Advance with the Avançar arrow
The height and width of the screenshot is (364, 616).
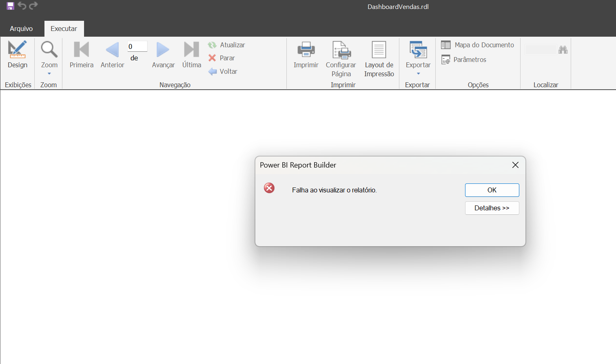click(x=163, y=55)
